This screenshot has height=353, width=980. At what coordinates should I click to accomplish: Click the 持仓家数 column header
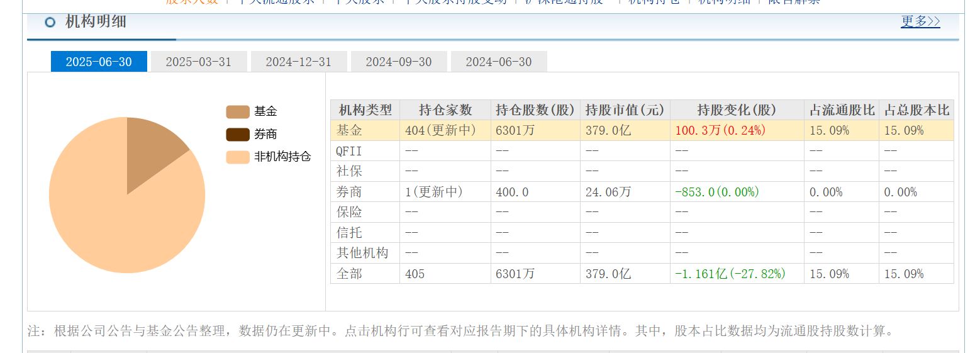[x=445, y=110]
